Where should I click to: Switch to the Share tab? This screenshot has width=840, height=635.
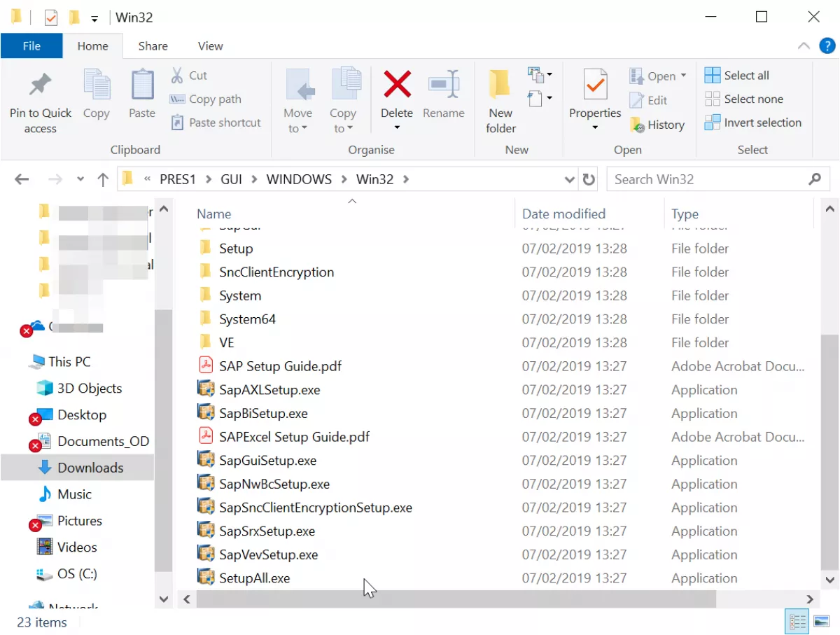[153, 46]
